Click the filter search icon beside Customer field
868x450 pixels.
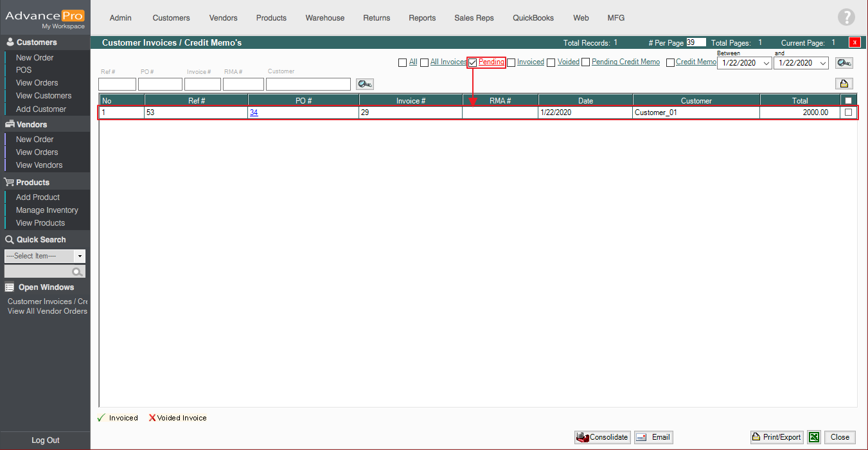pyautogui.click(x=364, y=84)
